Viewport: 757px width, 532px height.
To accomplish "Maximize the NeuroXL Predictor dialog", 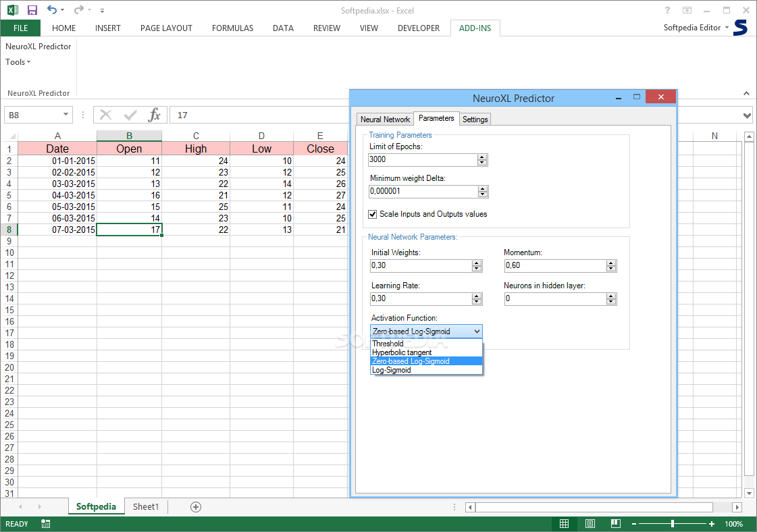I will tap(637, 97).
